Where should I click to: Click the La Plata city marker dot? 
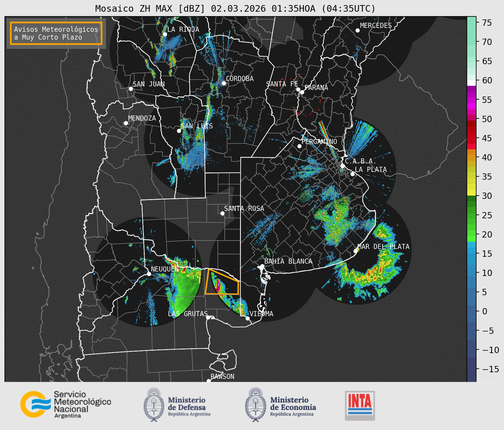353,174
